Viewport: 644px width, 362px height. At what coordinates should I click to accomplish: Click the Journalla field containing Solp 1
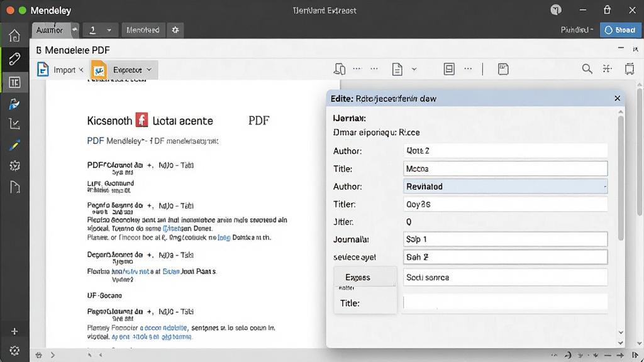point(505,239)
